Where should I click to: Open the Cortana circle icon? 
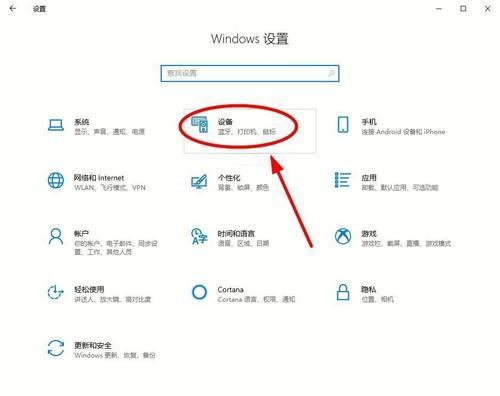pos(199,292)
